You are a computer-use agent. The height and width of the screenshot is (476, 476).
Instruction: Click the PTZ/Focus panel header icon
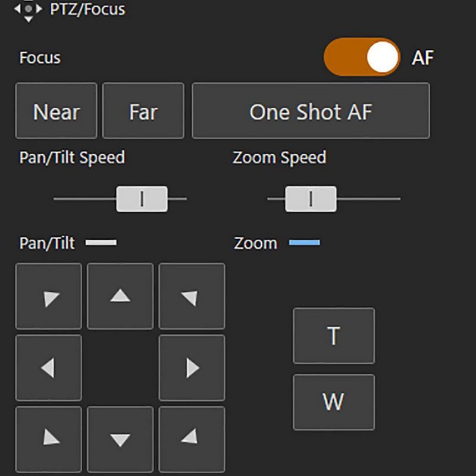point(28,9)
